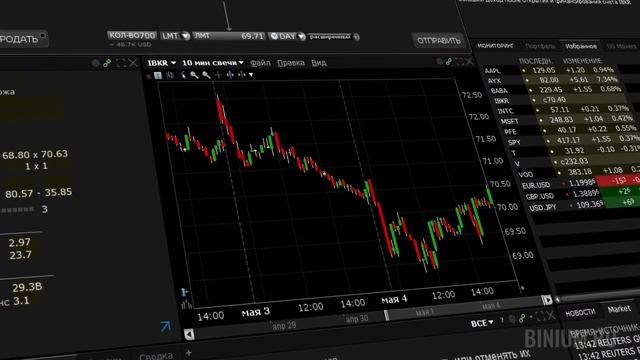Select the PFE row in watchlist
This screenshot has height=360, width=640.
point(571,131)
